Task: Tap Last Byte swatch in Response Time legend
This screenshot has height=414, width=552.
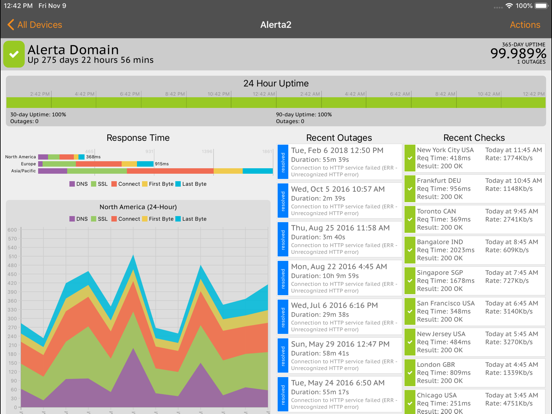Action: [178, 184]
